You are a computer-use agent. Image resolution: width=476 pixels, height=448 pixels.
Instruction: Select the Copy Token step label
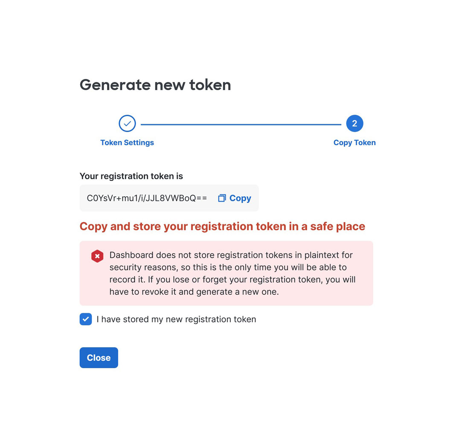[354, 143]
